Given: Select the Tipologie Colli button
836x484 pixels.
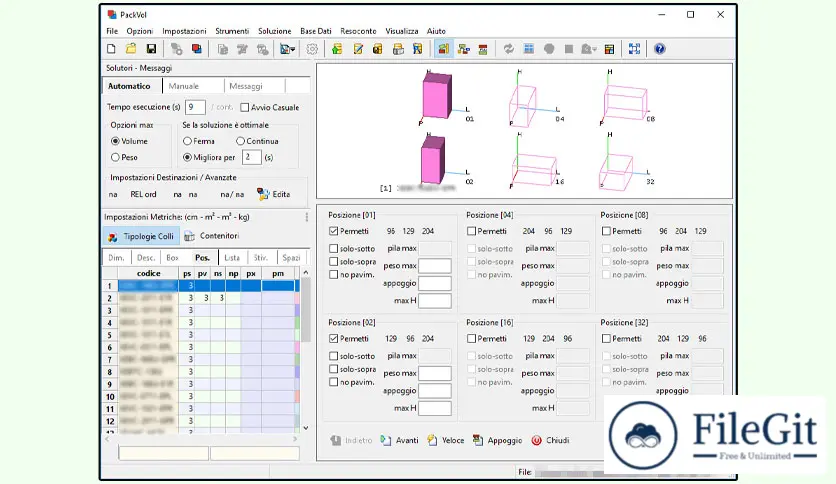Looking at the screenshot, I should [x=141, y=236].
